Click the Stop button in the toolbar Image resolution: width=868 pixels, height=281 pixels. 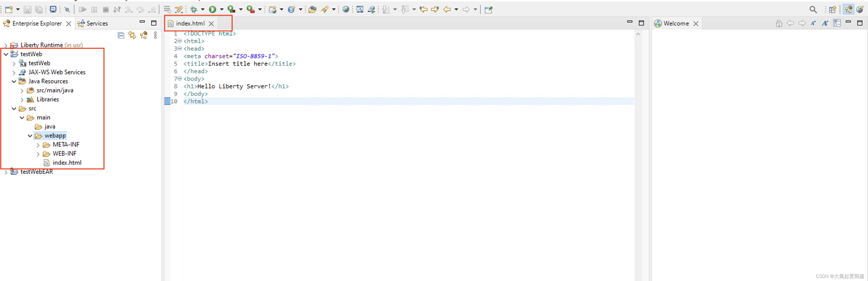(105, 10)
